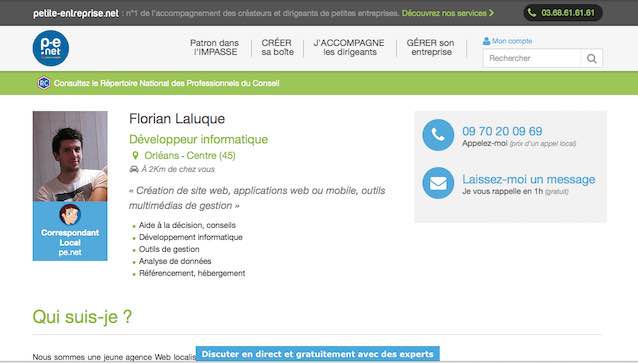Click the Florian Laluque name heading
Screen dimensions: 638x363
pos(177,119)
